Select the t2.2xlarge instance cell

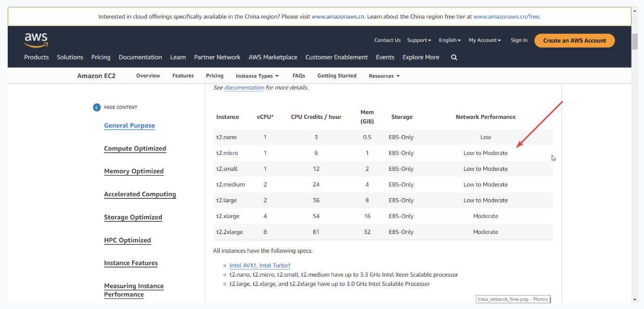click(x=229, y=232)
